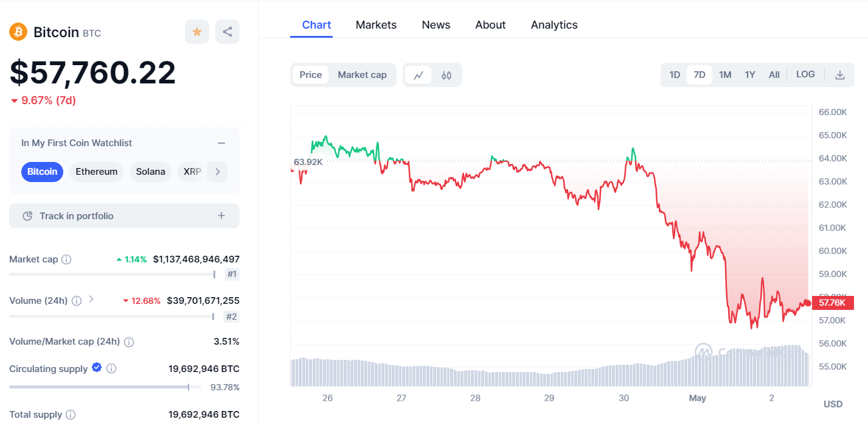Click the USD currency label
868x425 pixels.
click(x=833, y=404)
